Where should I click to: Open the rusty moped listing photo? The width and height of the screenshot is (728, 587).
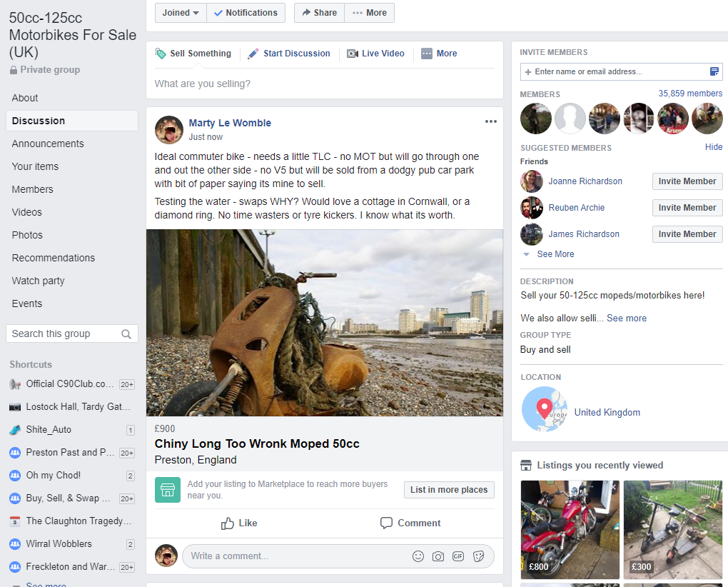tap(325, 323)
